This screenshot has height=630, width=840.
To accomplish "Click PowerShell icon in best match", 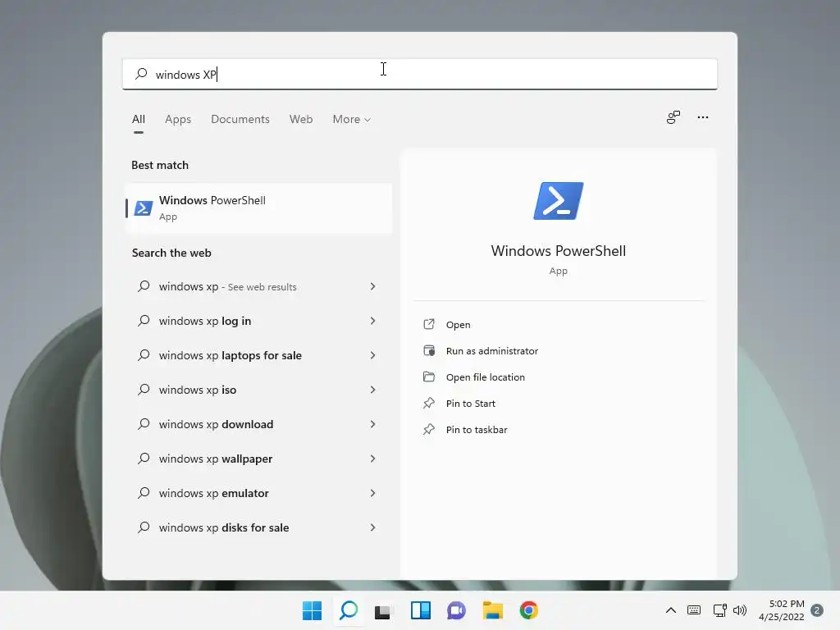I will click(143, 208).
